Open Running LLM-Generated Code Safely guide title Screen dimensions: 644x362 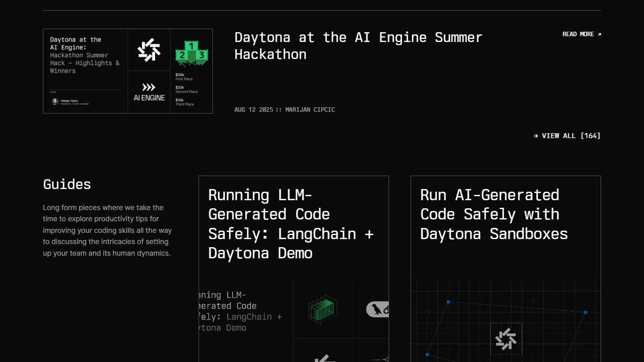(291, 224)
